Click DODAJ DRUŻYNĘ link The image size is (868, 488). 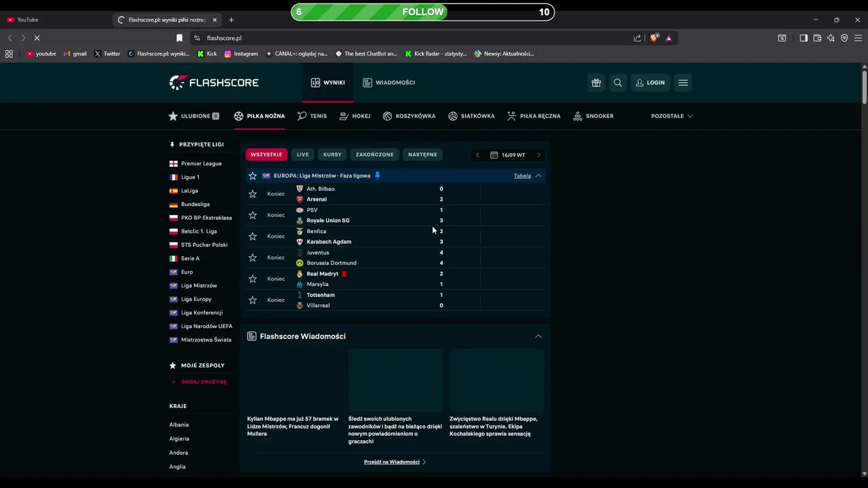point(198,382)
